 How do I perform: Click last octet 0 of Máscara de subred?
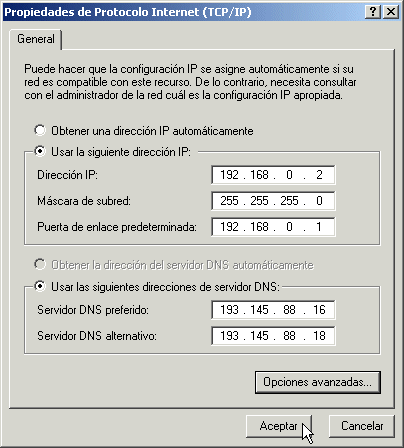tap(319, 201)
